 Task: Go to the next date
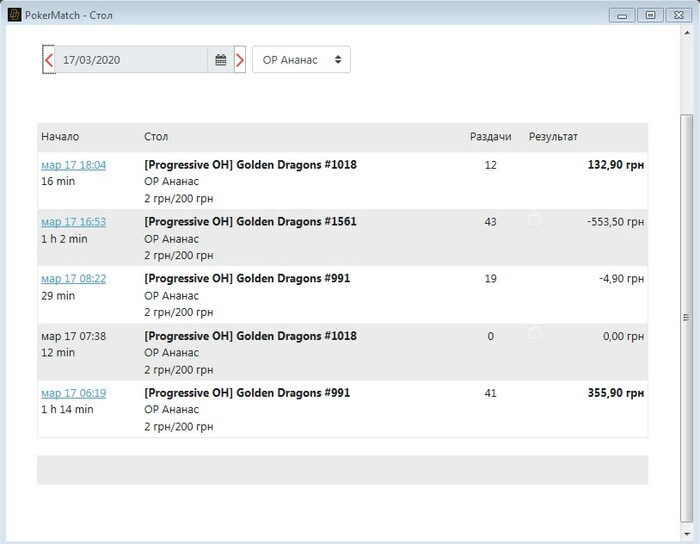click(240, 60)
